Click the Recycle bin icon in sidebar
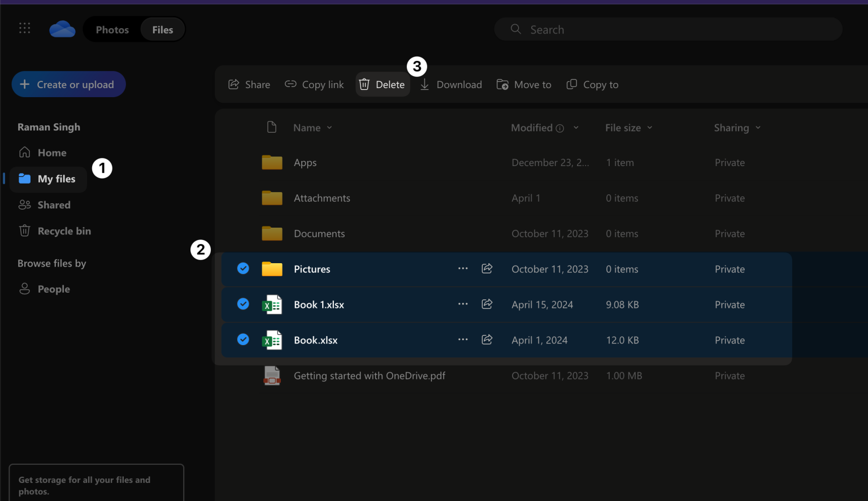This screenshot has height=501, width=868. [x=24, y=230]
